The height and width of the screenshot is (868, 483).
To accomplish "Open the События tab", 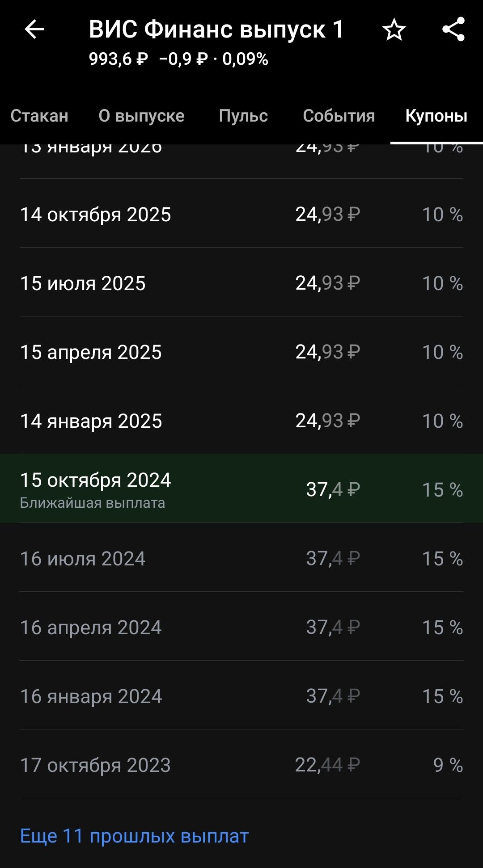I will click(x=339, y=116).
